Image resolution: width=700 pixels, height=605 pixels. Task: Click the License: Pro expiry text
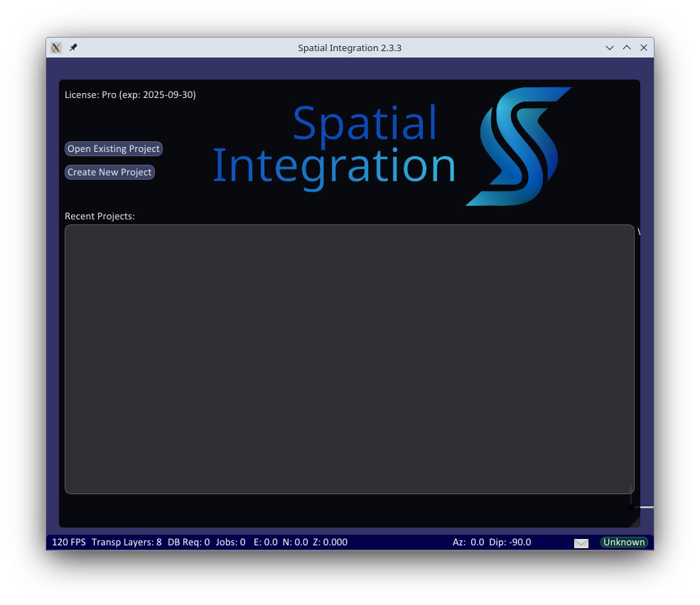point(130,94)
